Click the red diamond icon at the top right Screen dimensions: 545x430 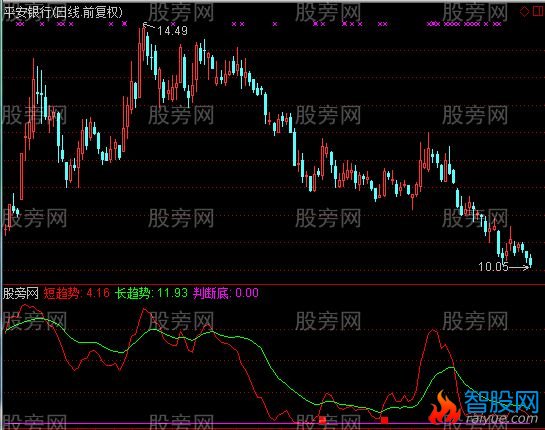tap(524, 11)
